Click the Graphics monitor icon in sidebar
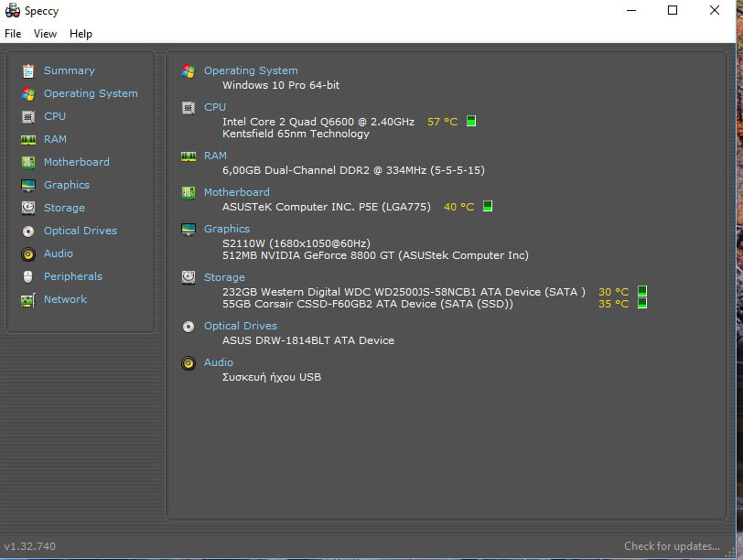This screenshot has height=560, width=743. point(28,185)
